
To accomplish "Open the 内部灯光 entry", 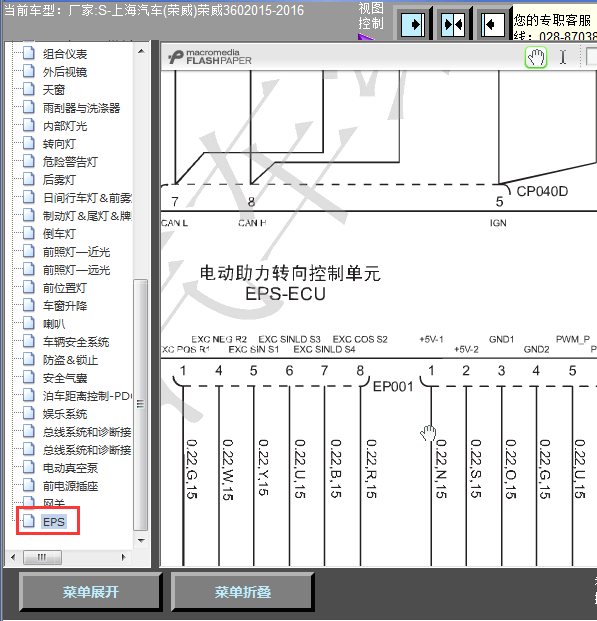I will pyautogui.click(x=65, y=126).
